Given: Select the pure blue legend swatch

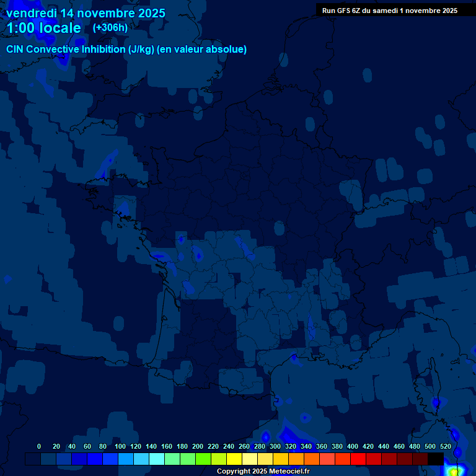Looking at the screenshot, I should [x=95, y=459].
